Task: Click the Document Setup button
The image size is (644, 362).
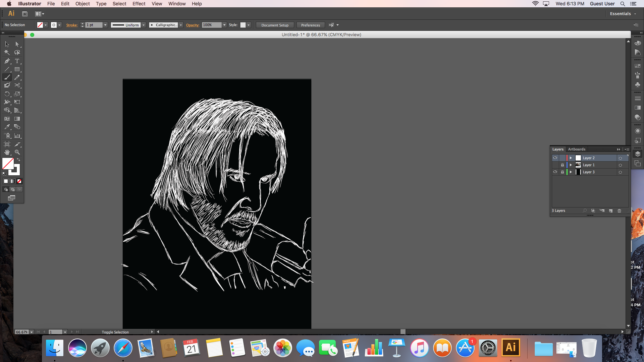Action: coord(275,25)
